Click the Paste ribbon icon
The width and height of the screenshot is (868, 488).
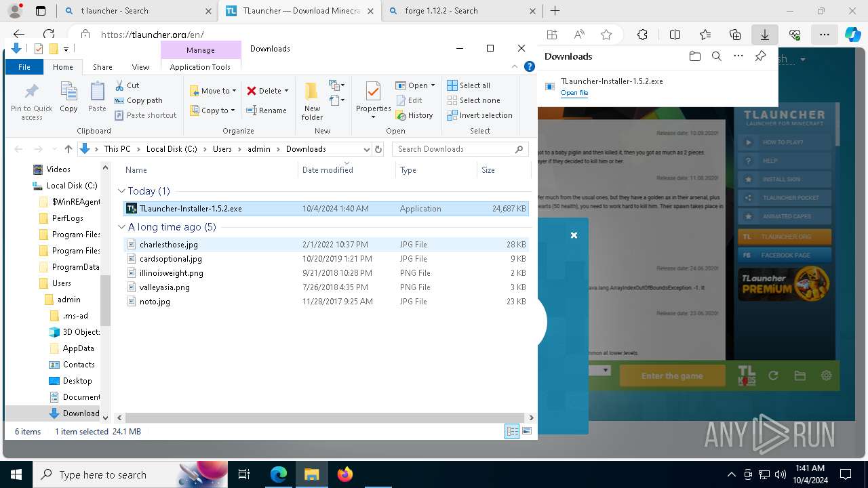point(97,96)
